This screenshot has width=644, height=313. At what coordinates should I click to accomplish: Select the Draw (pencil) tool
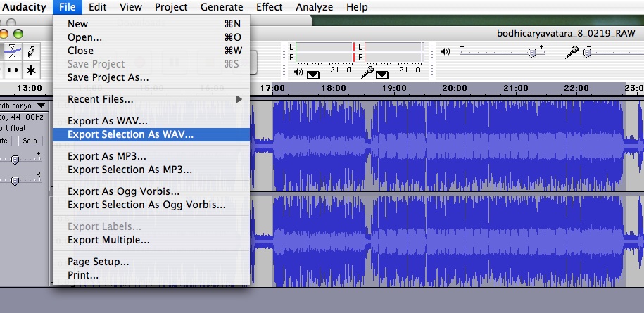pos(31,51)
